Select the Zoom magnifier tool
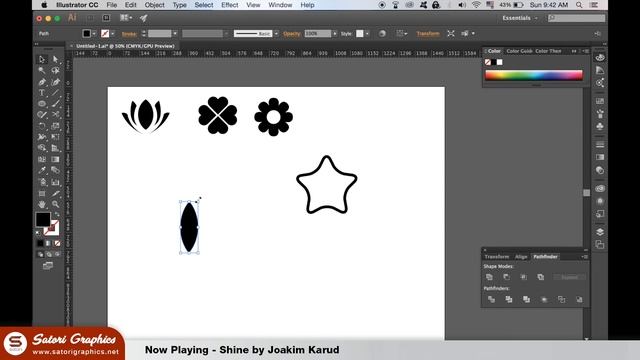This screenshot has width=640, height=360. tap(56, 204)
